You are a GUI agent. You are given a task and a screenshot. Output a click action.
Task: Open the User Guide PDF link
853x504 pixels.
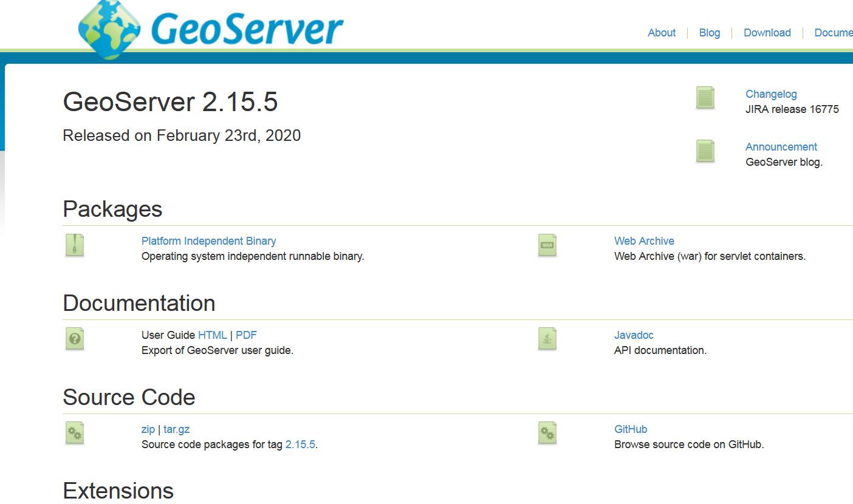coord(246,335)
